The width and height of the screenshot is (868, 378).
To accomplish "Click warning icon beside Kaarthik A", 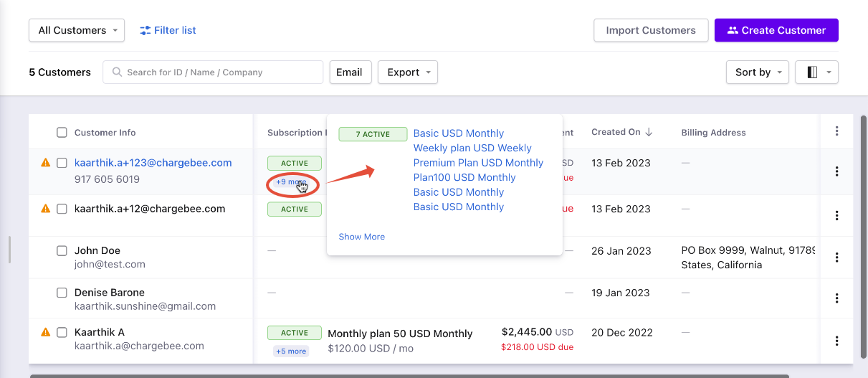I will click(46, 332).
